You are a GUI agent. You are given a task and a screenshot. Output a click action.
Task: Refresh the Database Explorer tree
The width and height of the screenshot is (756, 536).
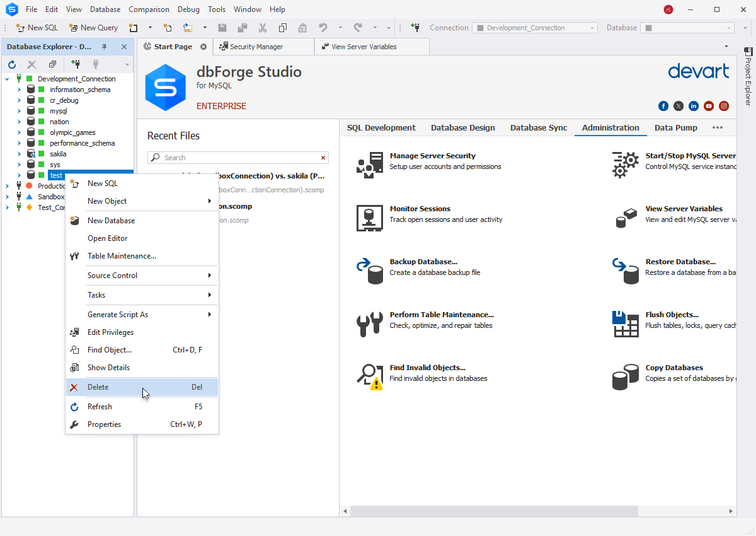(x=12, y=64)
